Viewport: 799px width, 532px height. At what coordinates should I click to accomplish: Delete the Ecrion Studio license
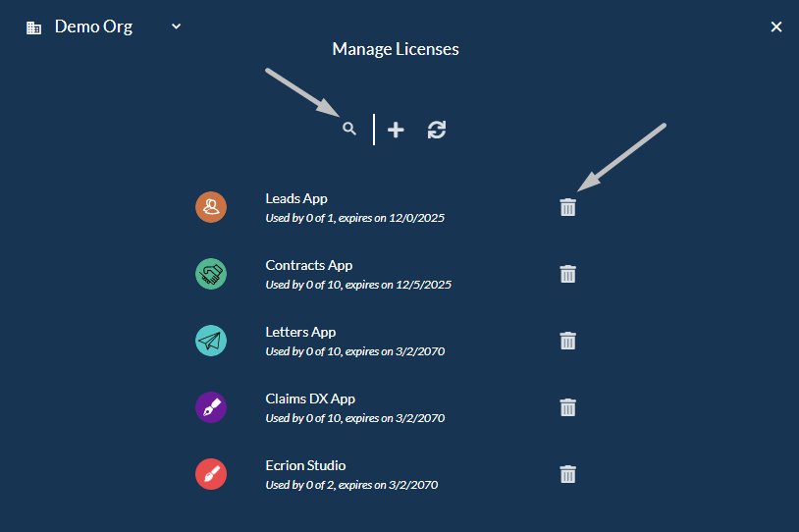(x=567, y=474)
